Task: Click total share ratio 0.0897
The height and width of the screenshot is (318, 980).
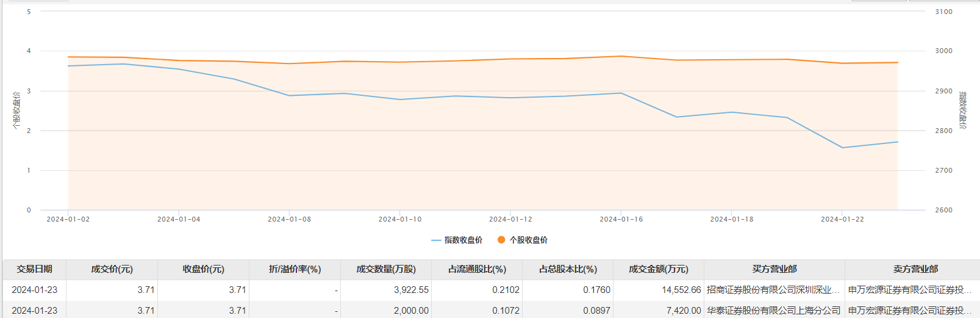Action: pyautogui.click(x=596, y=311)
